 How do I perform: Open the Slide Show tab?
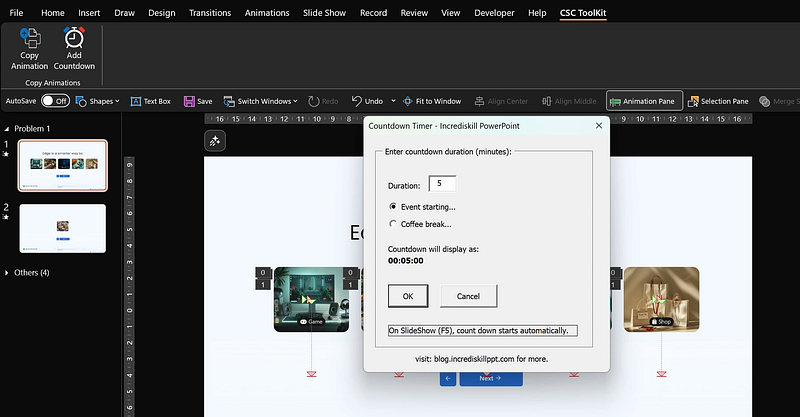324,13
